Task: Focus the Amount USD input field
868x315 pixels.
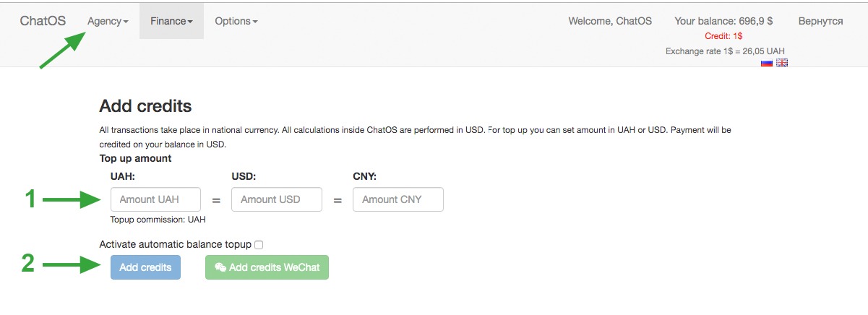Action: [277, 199]
